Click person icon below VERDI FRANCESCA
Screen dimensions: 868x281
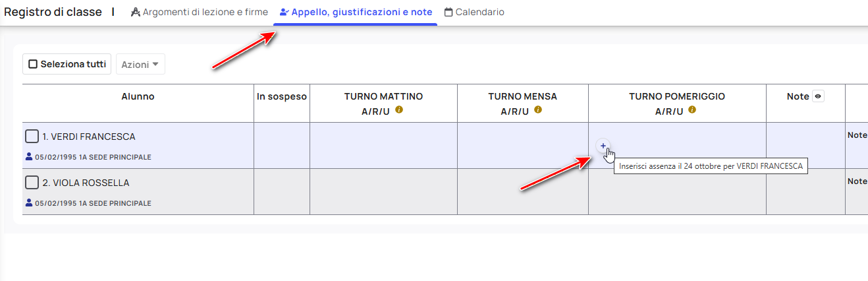[x=29, y=157]
